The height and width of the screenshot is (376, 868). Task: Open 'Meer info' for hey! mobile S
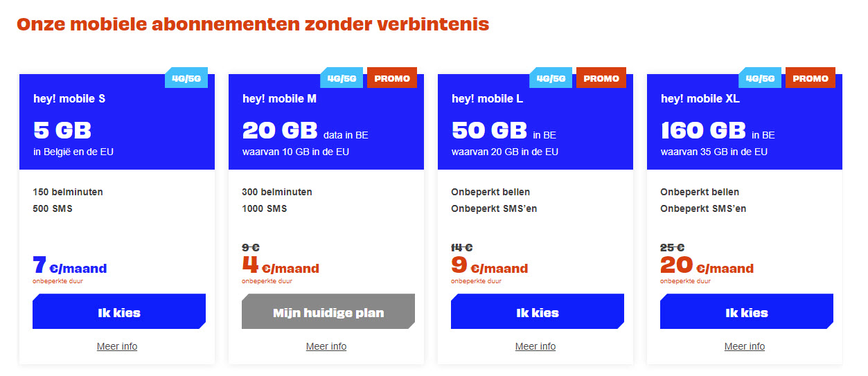point(117,346)
